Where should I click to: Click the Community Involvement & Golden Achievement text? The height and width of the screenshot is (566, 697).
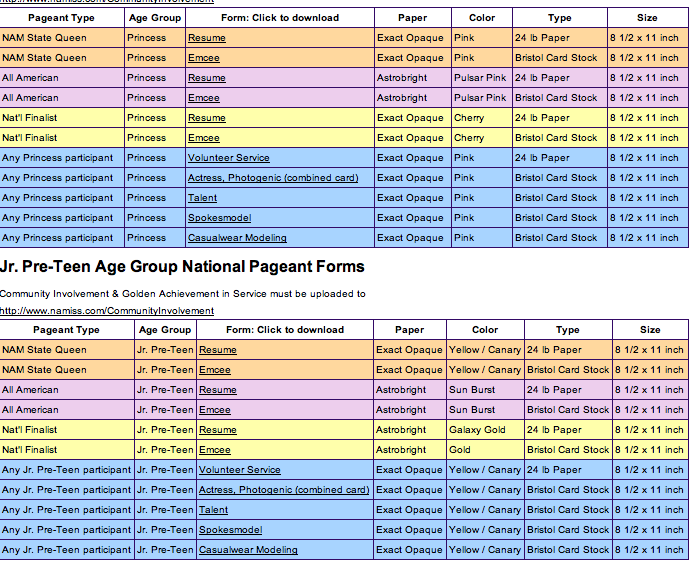point(182,294)
